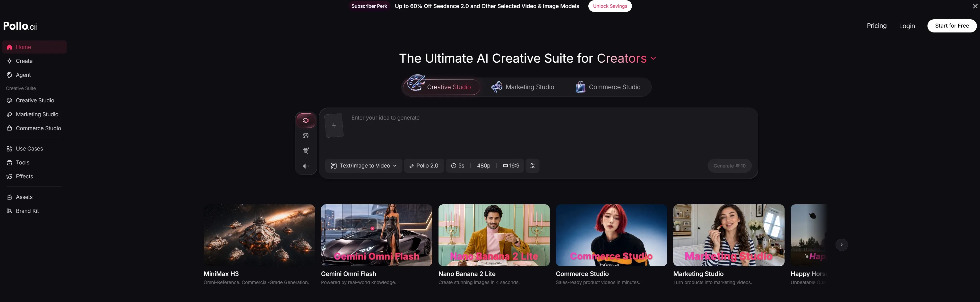Click "Turn products into marketing videos." text
Screen dimensions: 980x302
712,283
